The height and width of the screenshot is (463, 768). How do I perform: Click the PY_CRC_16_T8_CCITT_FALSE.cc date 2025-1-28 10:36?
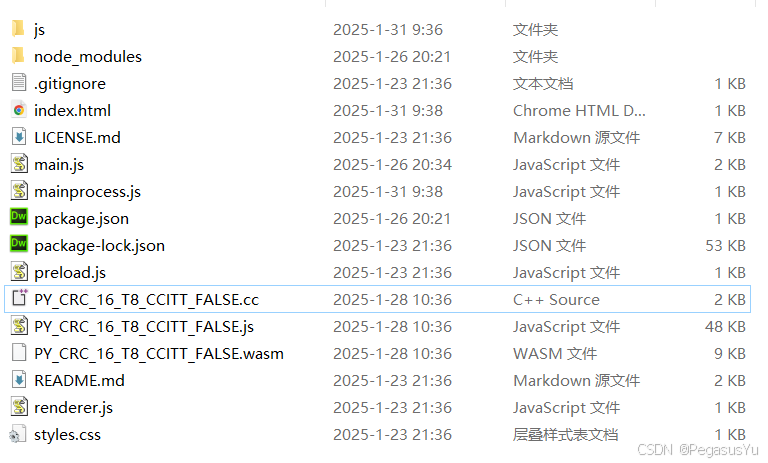point(392,299)
